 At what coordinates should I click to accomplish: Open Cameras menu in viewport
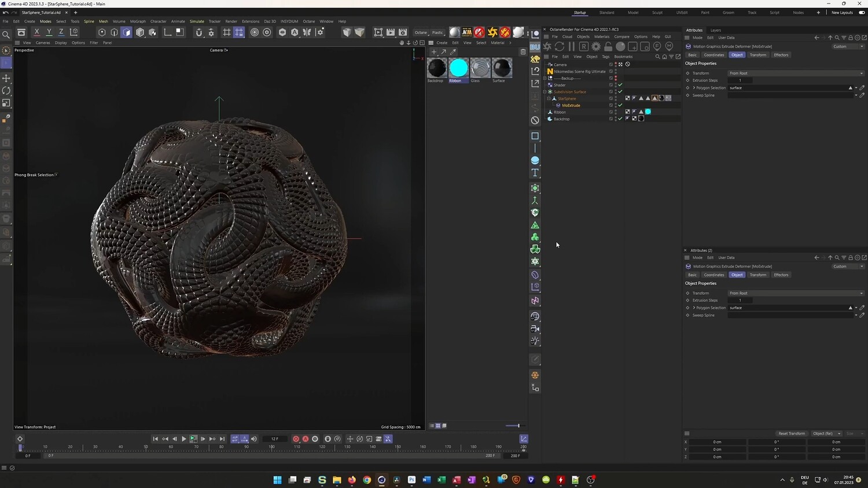(43, 43)
